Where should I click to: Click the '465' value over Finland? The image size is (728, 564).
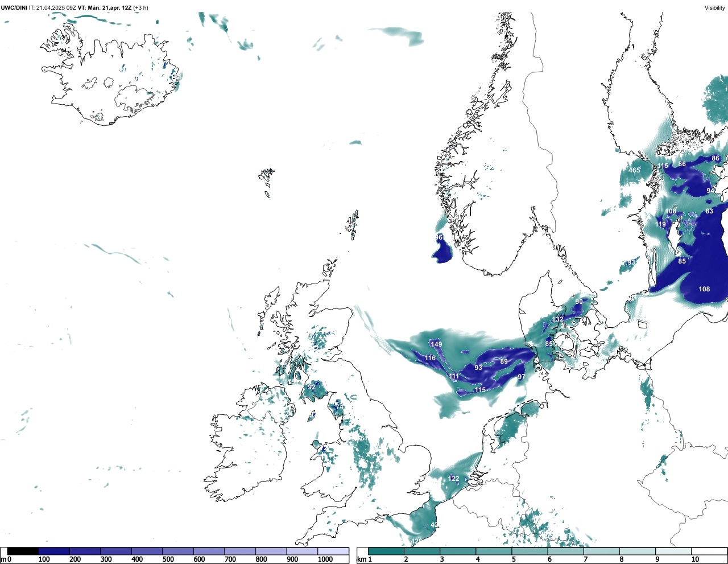pyautogui.click(x=634, y=170)
